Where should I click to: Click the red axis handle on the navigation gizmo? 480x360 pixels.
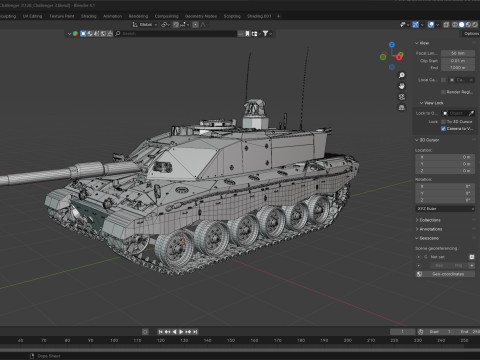click(x=399, y=57)
